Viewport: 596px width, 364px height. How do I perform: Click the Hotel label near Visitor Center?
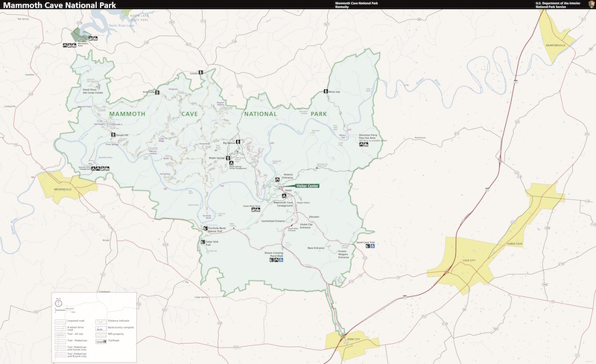(x=288, y=191)
